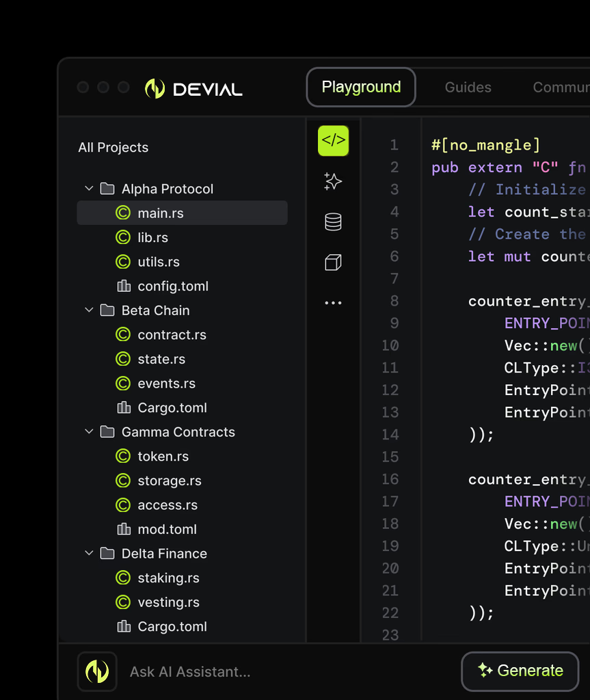Click line number 14 in the gutter

390,434
